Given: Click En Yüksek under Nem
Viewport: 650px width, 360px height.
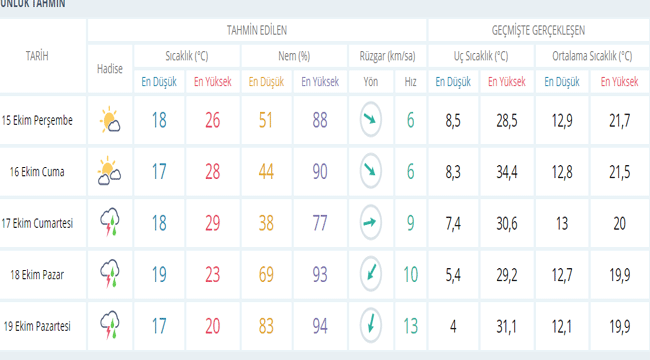Looking at the screenshot, I should click(x=320, y=82).
